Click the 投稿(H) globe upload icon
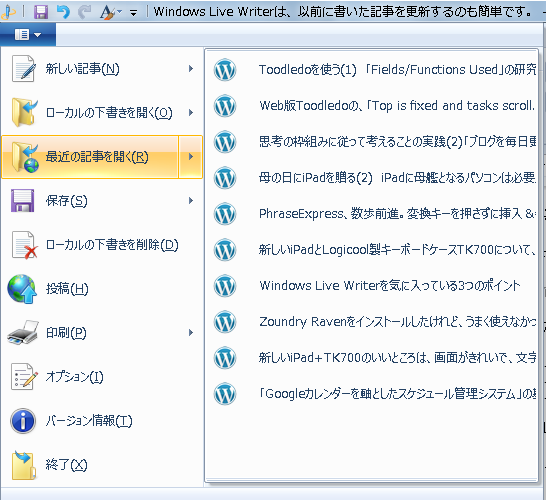The image size is (546, 500). point(22,289)
